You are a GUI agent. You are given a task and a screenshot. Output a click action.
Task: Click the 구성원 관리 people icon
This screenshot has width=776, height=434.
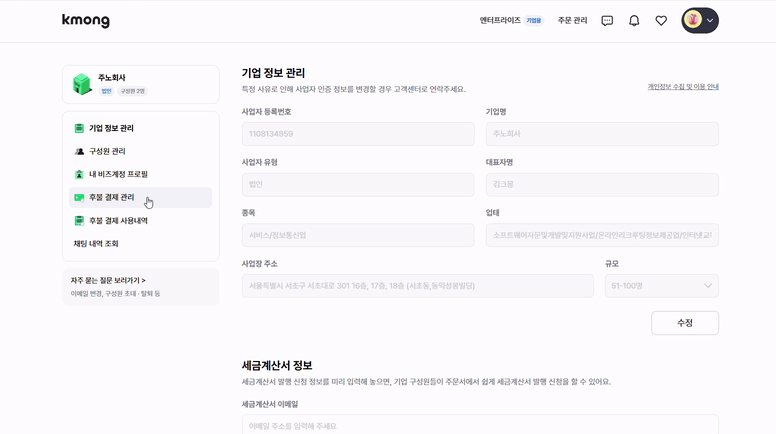click(x=79, y=151)
